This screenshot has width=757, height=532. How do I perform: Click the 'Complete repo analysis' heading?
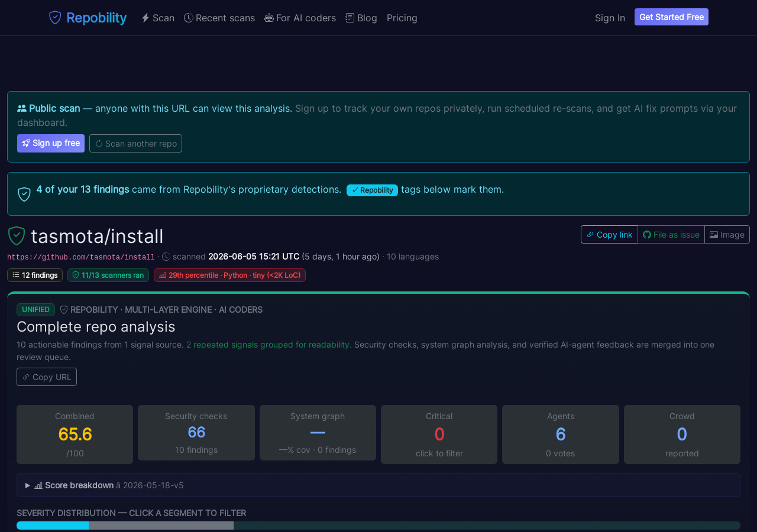96,326
